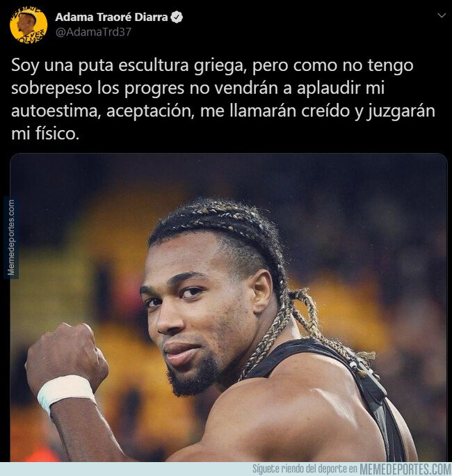Viewport: 452px width, 476px height.
Task: Click the word 'sobrepeso' in the tweet
Action: click(x=51, y=88)
